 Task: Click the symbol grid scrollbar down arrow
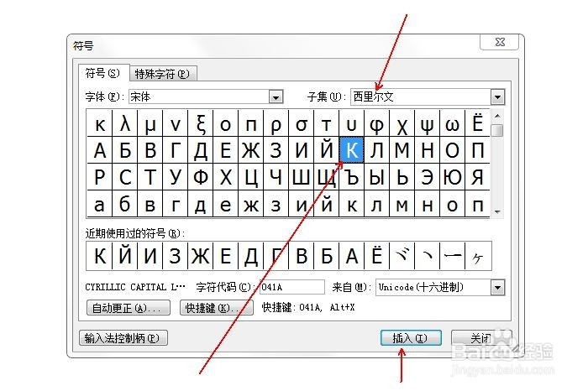pos(497,212)
